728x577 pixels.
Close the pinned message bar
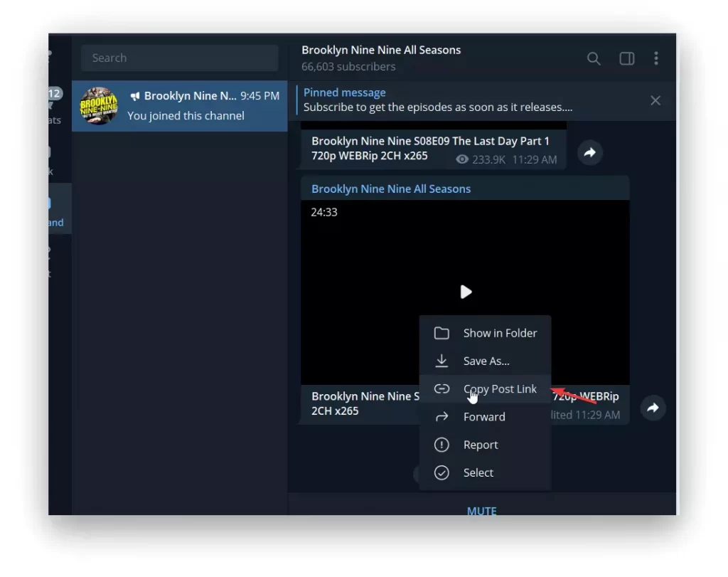(655, 100)
